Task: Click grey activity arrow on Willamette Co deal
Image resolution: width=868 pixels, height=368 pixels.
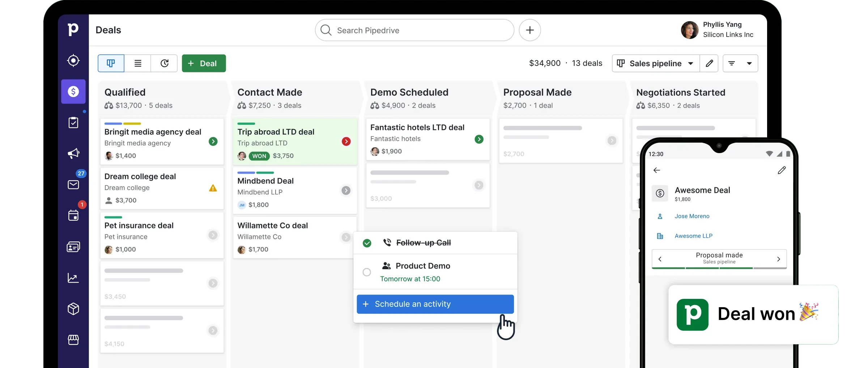Action: point(346,237)
